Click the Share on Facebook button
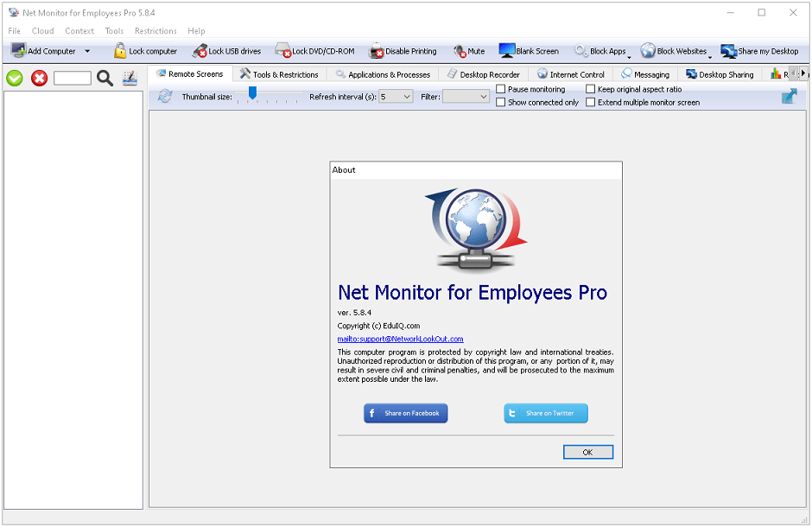Screen dimensions: 812x527 click(405, 413)
